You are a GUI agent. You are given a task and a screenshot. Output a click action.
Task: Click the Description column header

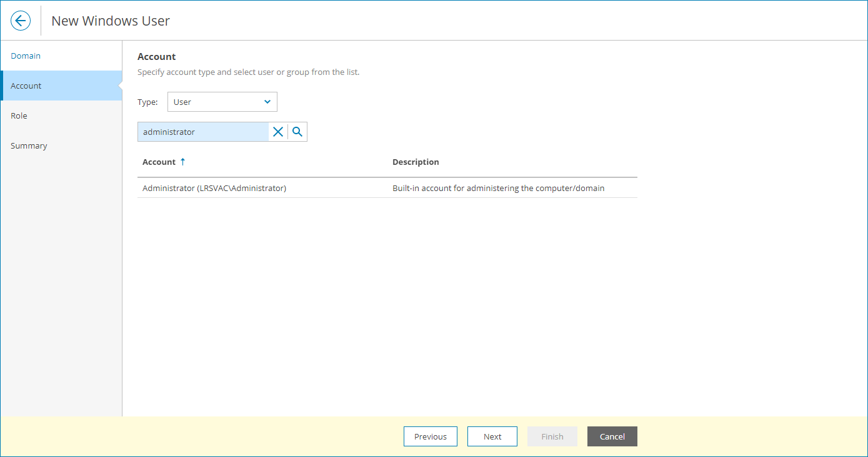coord(416,162)
